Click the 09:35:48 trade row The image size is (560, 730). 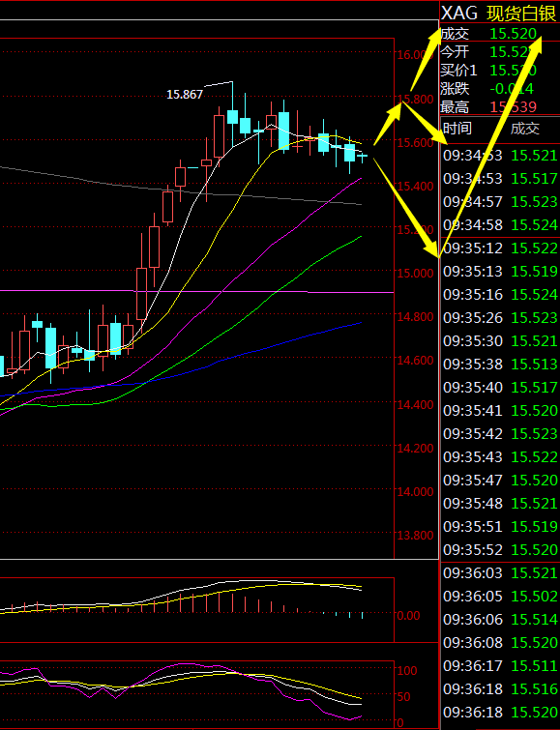pyautogui.click(x=500, y=504)
